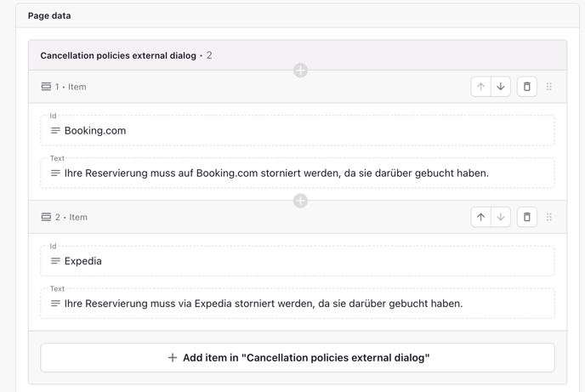Click the down arrow of Item 2
The height and width of the screenshot is (392, 585).
click(x=501, y=217)
